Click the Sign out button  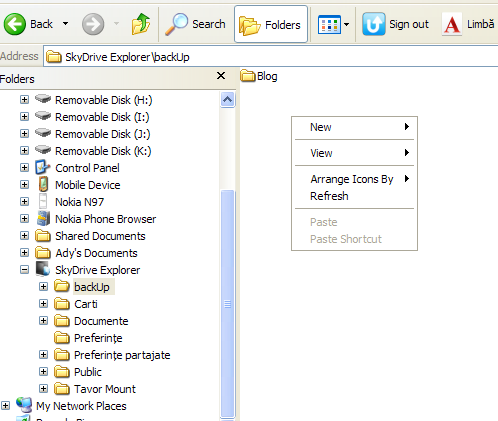tap(396, 24)
